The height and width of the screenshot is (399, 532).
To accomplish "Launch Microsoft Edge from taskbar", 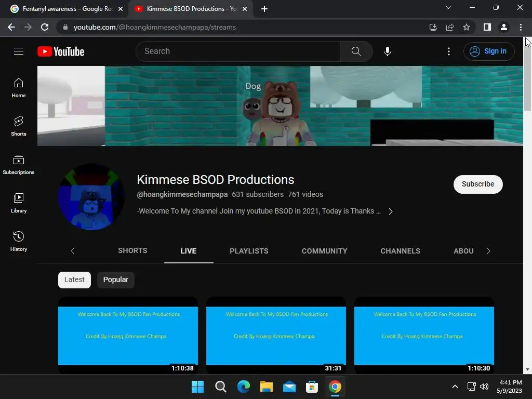I will pos(243,387).
